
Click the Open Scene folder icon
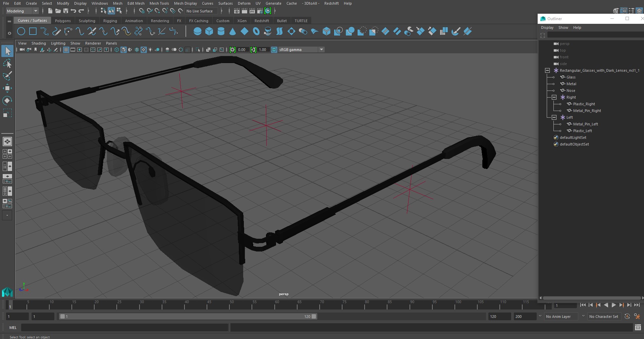tap(58, 11)
